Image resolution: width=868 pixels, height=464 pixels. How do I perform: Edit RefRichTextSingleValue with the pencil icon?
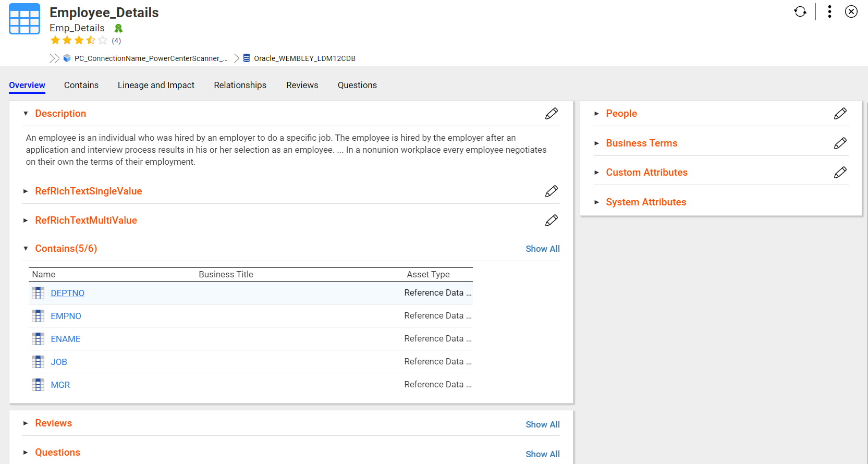[552, 191]
